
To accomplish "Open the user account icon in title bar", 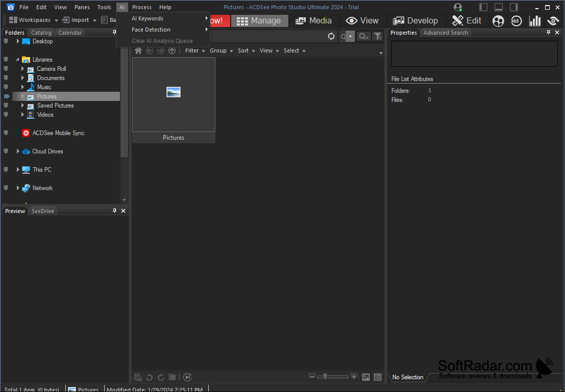I will click(458, 7).
